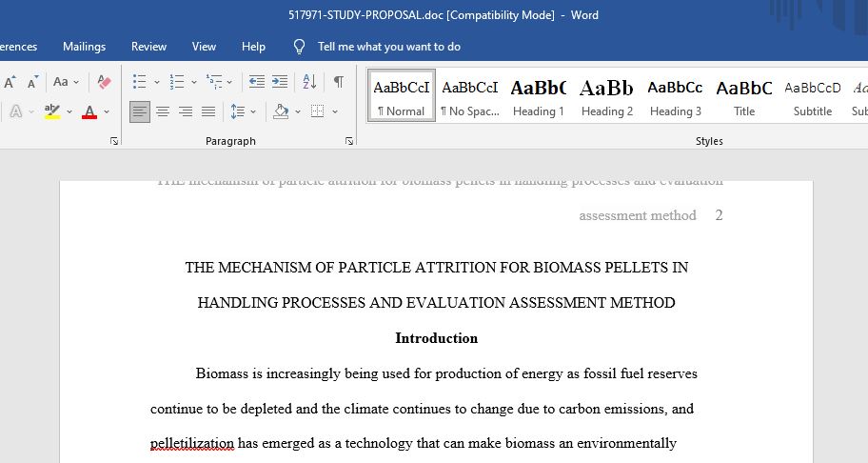Apply No Spacing style
868x463 pixels.
tap(470, 96)
